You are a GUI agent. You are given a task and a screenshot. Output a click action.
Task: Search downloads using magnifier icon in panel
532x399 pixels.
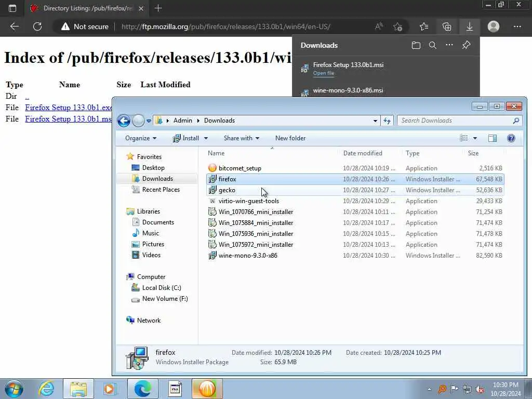[433, 45]
